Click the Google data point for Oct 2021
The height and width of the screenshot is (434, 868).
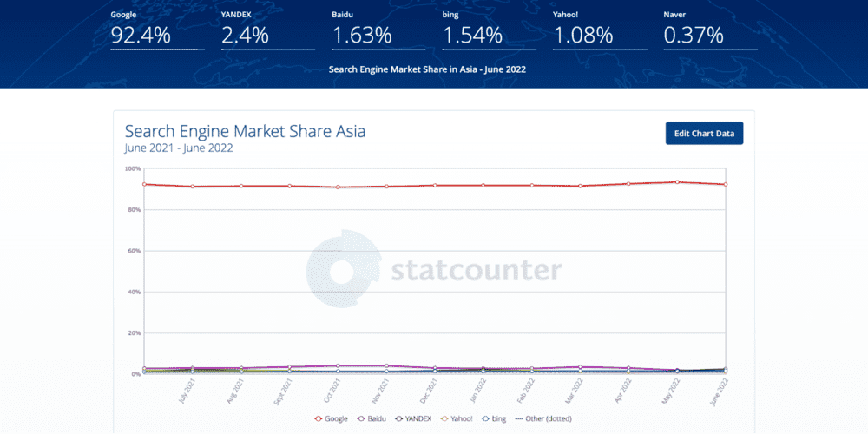[x=338, y=187]
